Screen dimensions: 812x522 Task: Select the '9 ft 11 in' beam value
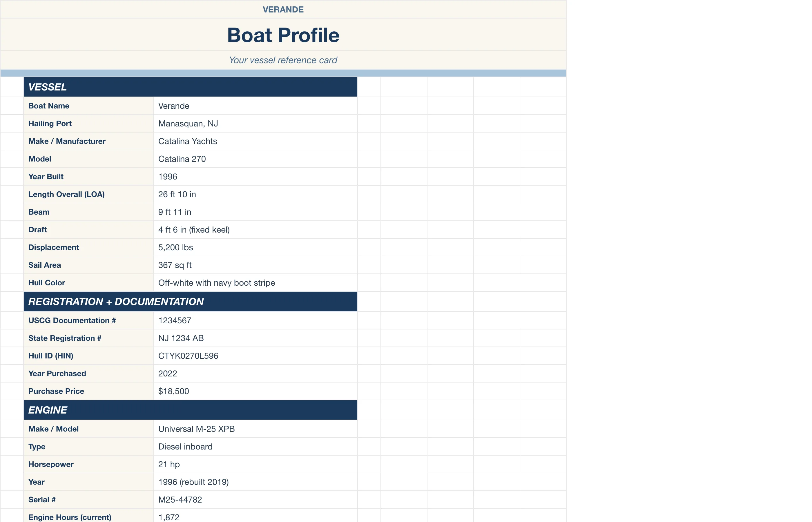[x=255, y=212]
